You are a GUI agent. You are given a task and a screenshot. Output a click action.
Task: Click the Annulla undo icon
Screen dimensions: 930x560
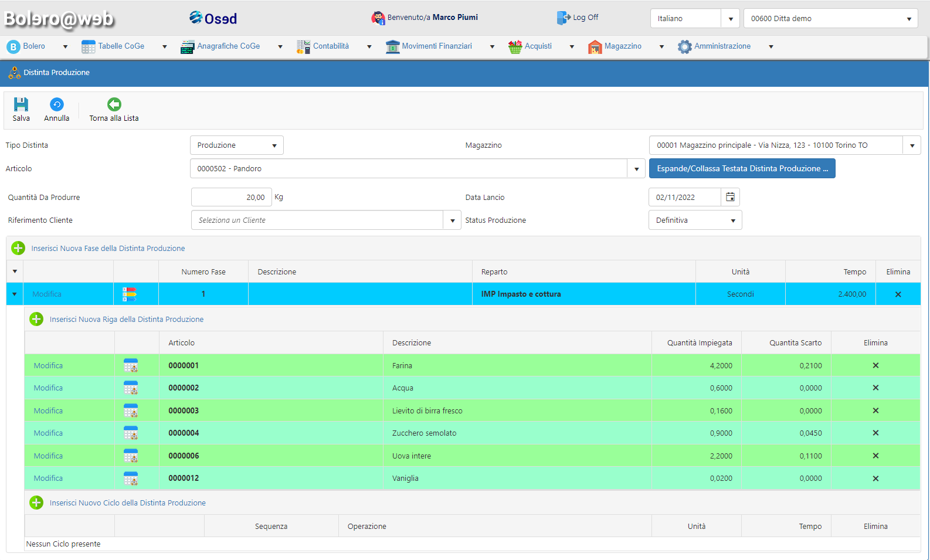pyautogui.click(x=57, y=104)
